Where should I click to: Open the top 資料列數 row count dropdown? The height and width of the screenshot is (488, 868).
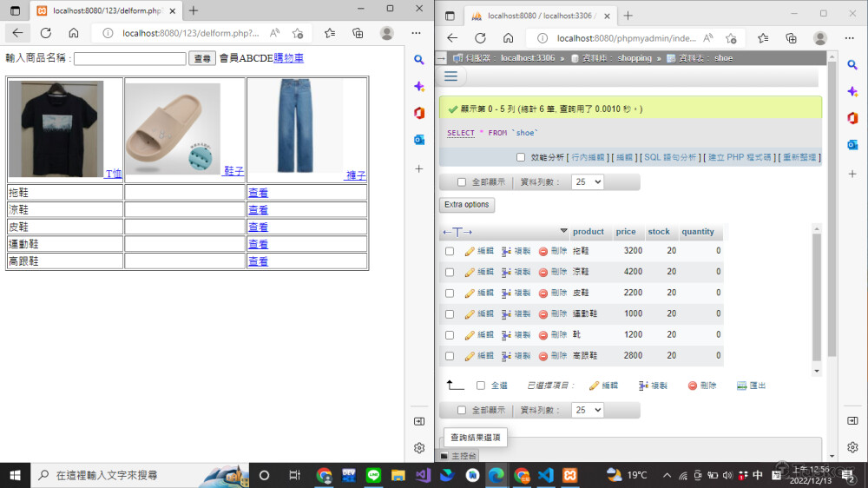(587, 182)
